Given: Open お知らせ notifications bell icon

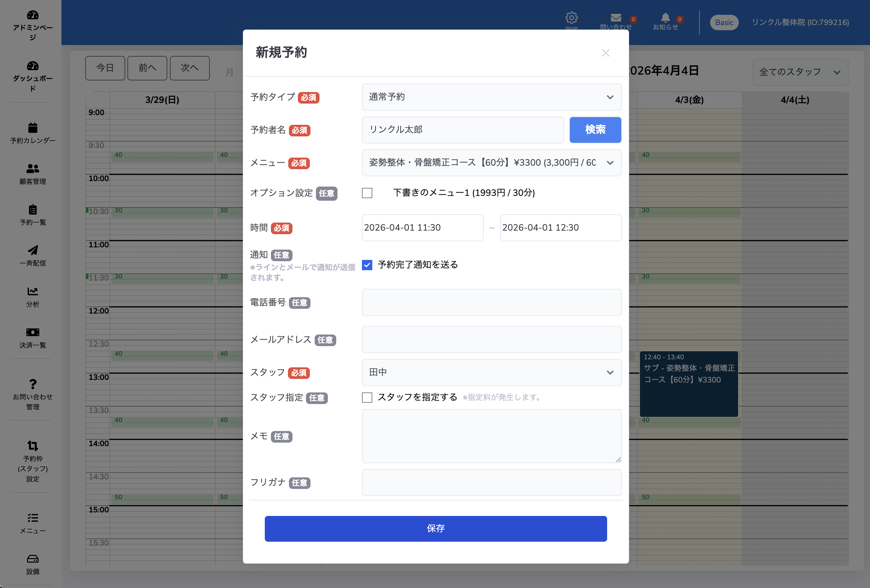Looking at the screenshot, I should coord(666,17).
